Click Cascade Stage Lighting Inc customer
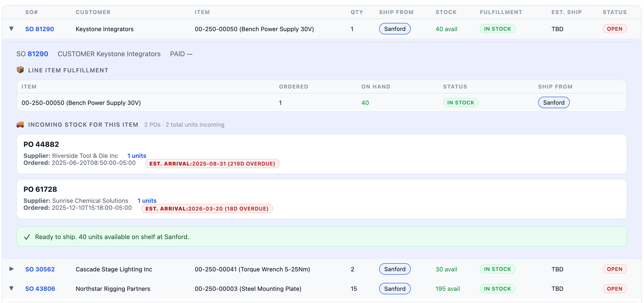The width and height of the screenshot is (644, 303). coord(114,269)
